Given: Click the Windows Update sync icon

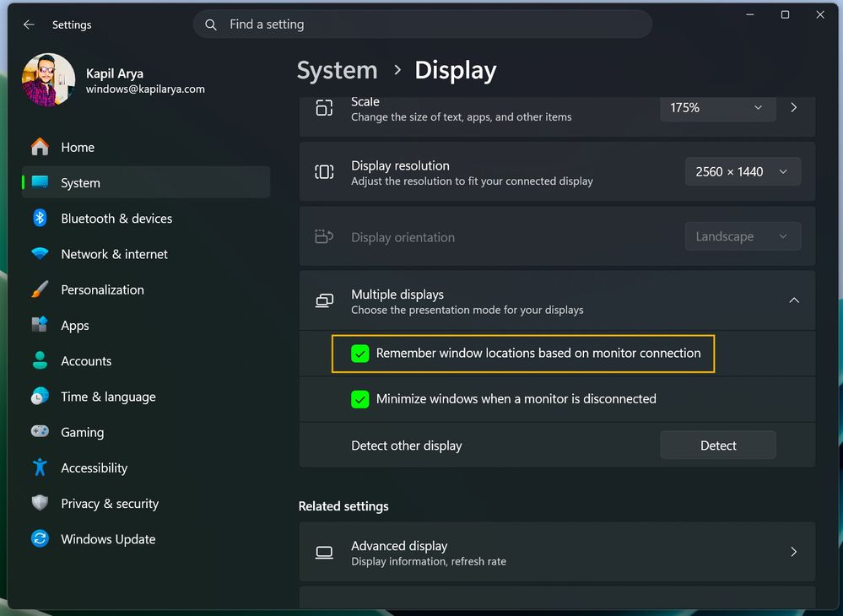Looking at the screenshot, I should coord(40,539).
